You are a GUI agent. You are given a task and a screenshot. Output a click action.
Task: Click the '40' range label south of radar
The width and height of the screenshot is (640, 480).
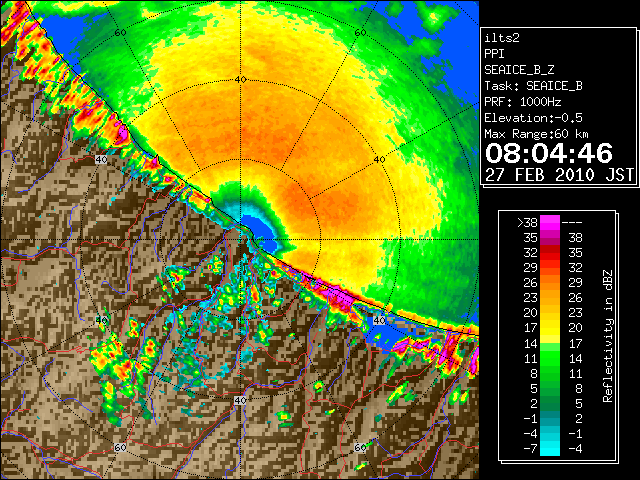coord(240,400)
